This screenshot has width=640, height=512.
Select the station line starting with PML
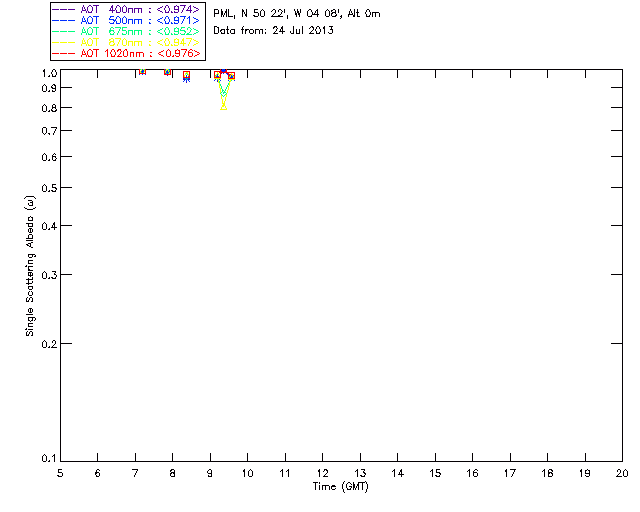pyautogui.click(x=297, y=14)
